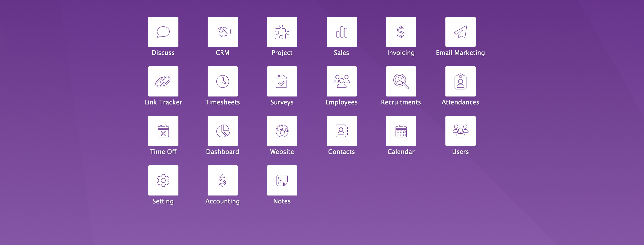644x245 pixels.
Task: Open the Accounting dollar icon
Action: tap(223, 180)
